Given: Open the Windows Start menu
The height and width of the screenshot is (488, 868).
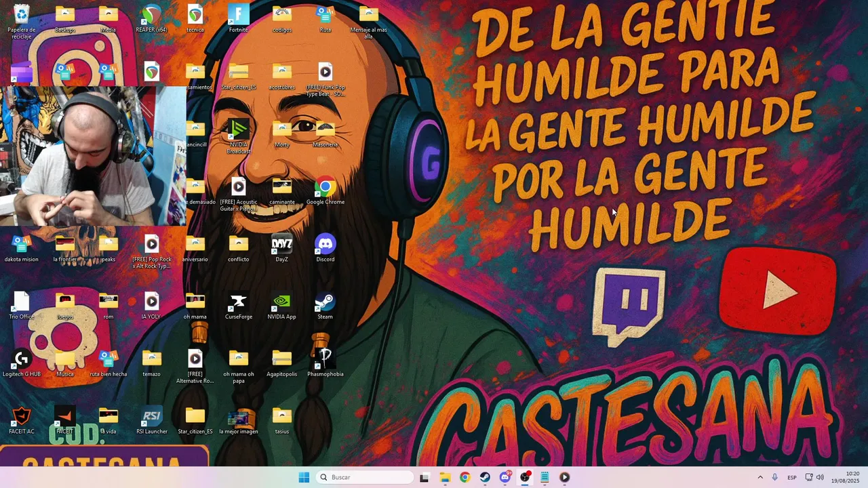Looking at the screenshot, I should tap(304, 477).
